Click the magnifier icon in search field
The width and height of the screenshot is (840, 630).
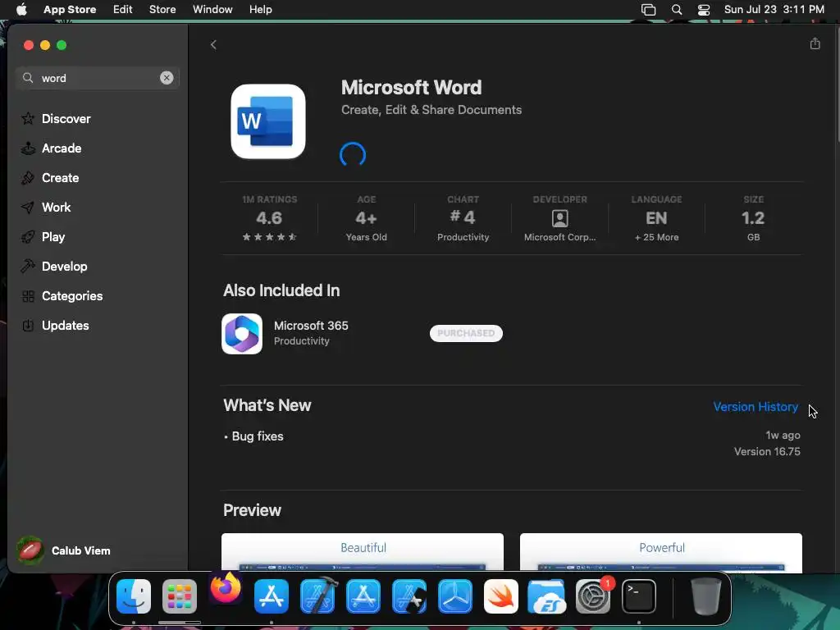[28, 78]
